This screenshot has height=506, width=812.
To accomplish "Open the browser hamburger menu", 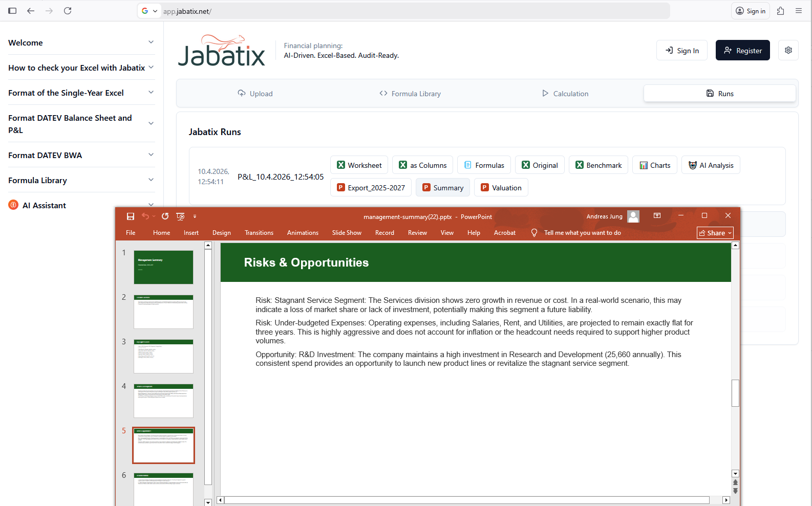I will (799, 11).
